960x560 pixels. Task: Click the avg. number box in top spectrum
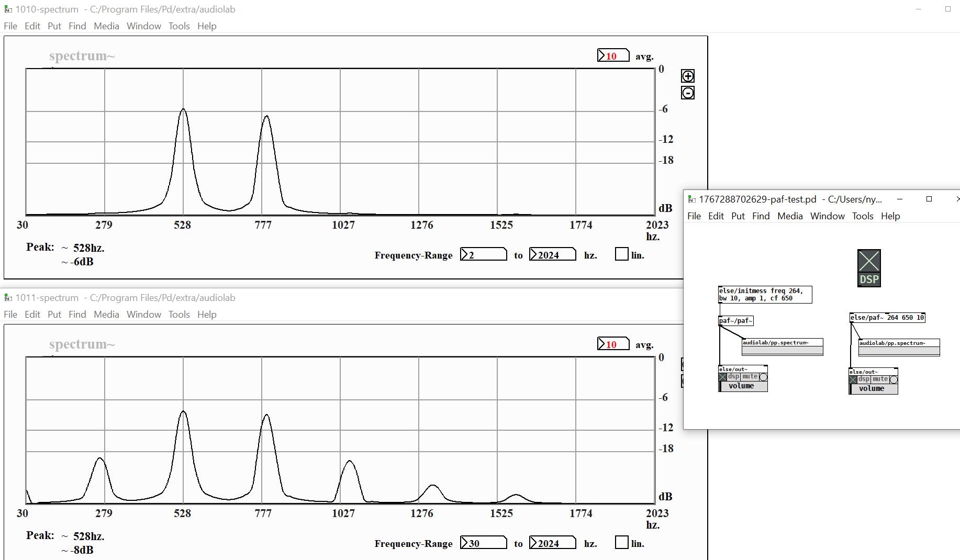(613, 55)
